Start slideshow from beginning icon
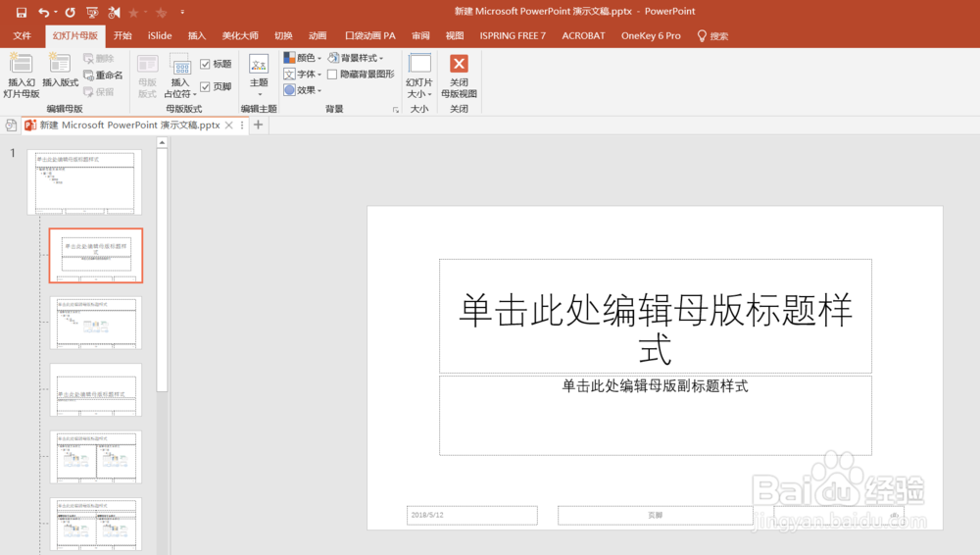The image size is (980, 555). (92, 12)
